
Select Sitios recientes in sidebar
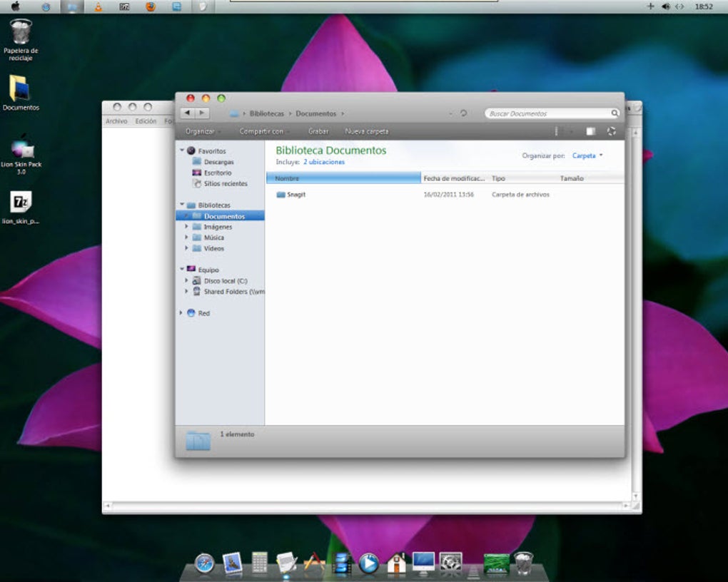pos(225,183)
